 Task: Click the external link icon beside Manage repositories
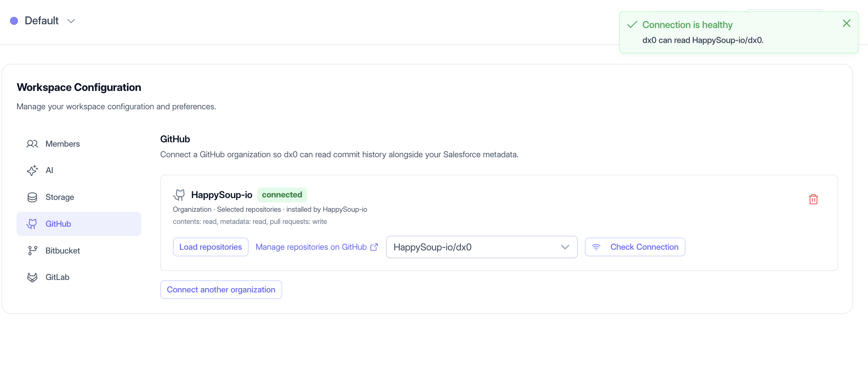pyautogui.click(x=374, y=247)
